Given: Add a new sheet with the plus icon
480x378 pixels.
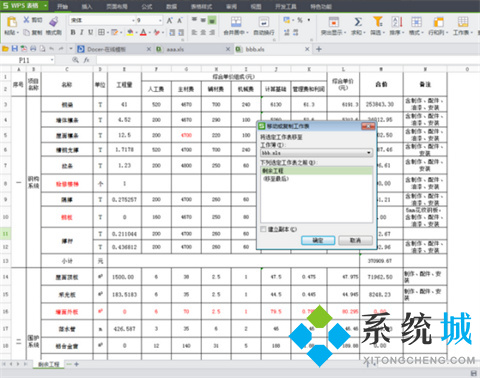Looking at the screenshot, I should [x=76, y=364].
